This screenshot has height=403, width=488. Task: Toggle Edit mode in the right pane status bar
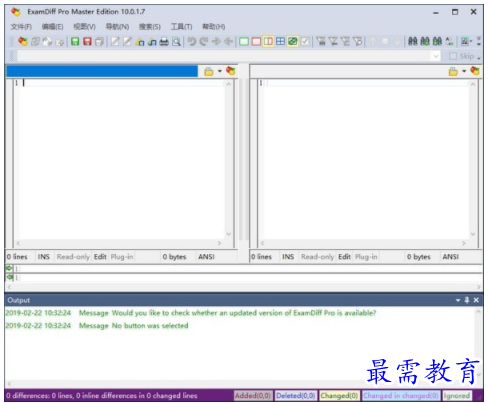(x=344, y=257)
